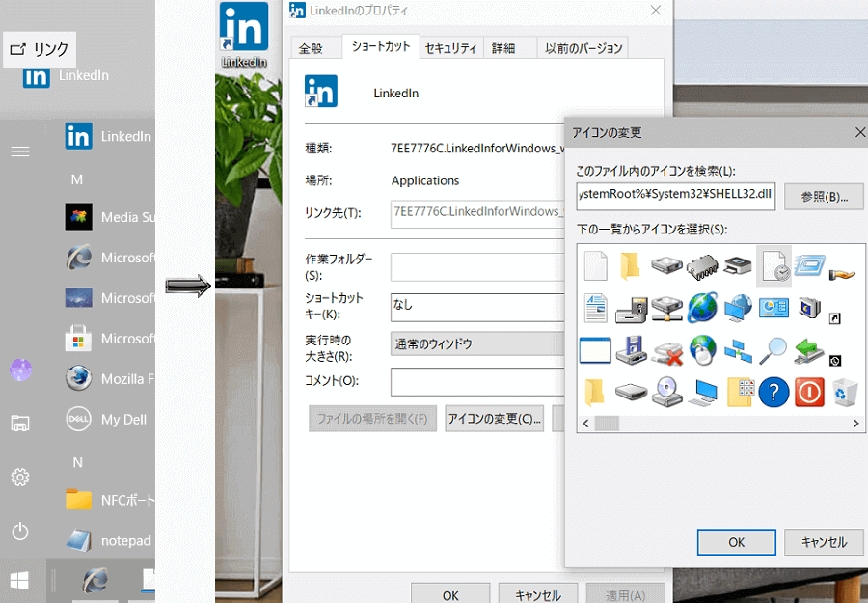Pick the control panel chart icon

(x=773, y=308)
